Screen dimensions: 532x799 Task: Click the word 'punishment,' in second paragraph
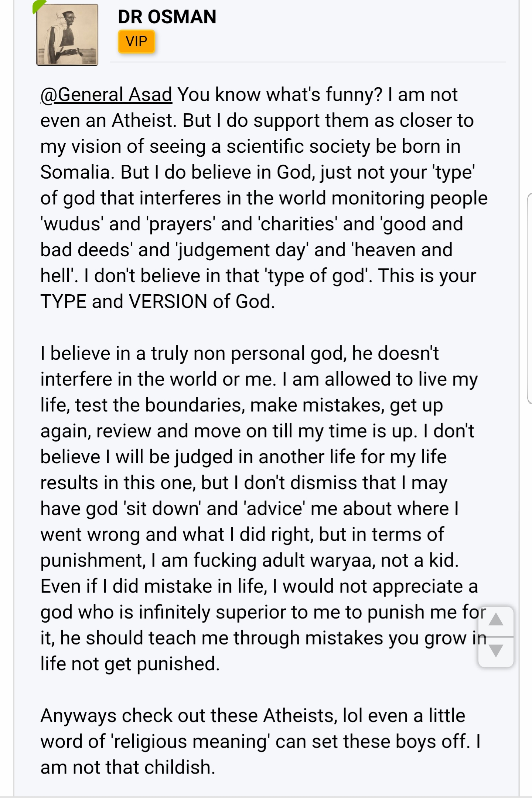coord(93,561)
